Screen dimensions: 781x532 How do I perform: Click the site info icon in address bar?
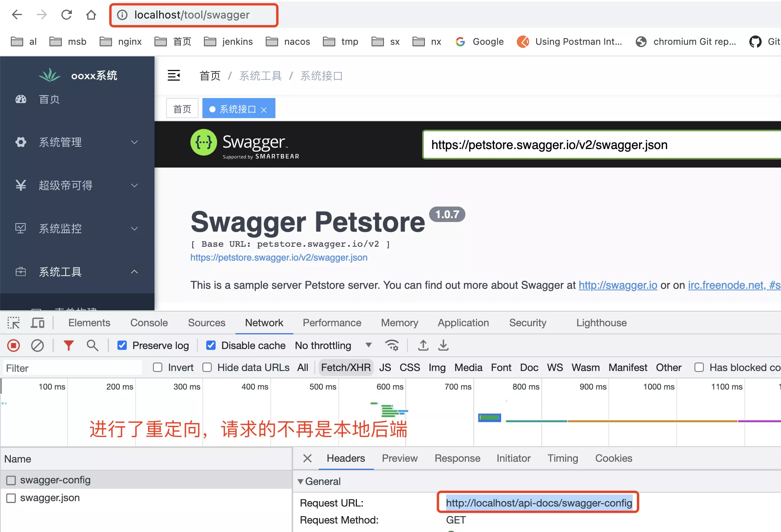[x=122, y=15]
